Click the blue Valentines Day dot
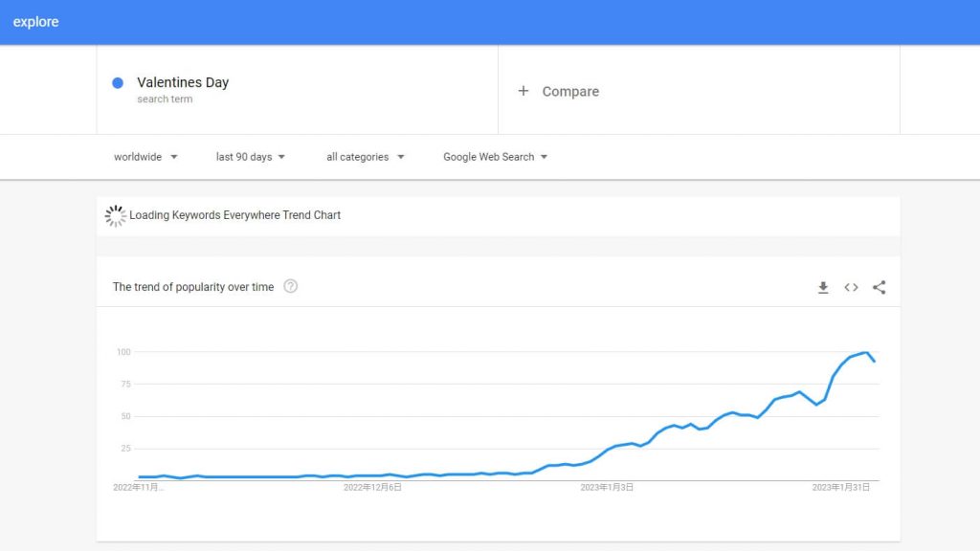The width and height of the screenshot is (980, 551). pyautogui.click(x=118, y=83)
